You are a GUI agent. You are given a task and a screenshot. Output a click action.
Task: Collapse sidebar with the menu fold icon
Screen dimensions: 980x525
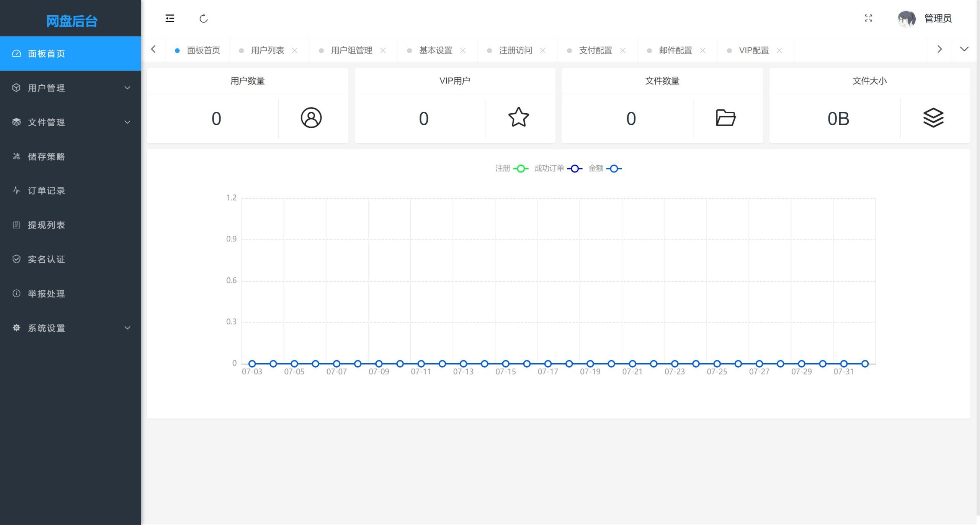(x=170, y=18)
